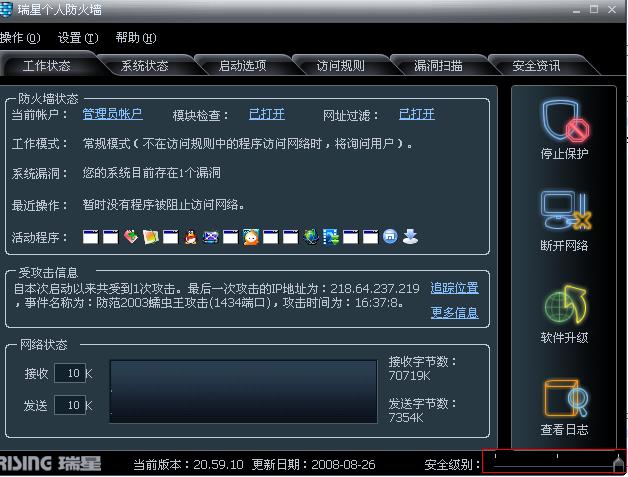The width and height of the screenshot is (628, 477).
Task: Click the globe with arrows icon in active programs
Action: pos(311,237)
